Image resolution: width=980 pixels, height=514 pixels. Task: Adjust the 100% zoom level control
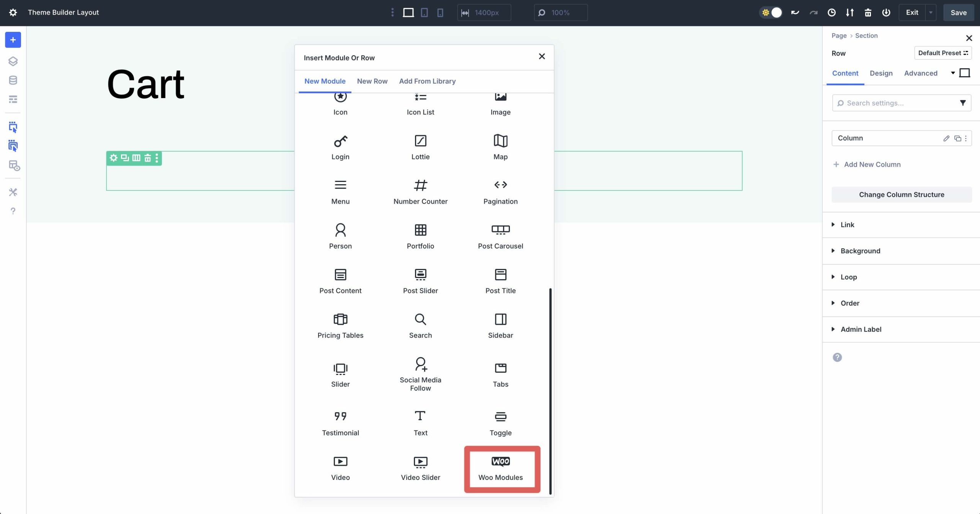[560, 12]
